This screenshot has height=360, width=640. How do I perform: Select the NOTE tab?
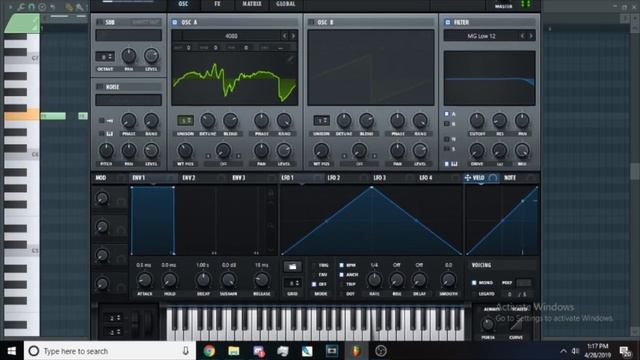[x=510, y=178]
